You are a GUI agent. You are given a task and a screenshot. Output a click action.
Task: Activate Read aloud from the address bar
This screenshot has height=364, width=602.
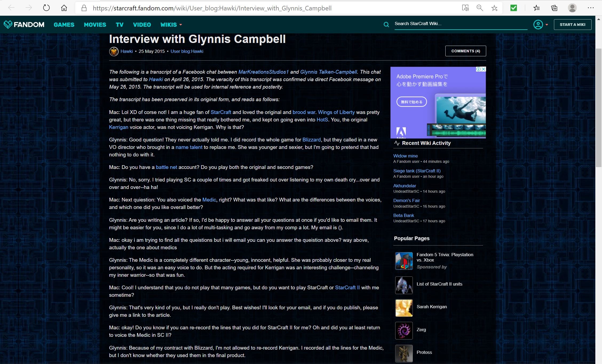[465, 8]
